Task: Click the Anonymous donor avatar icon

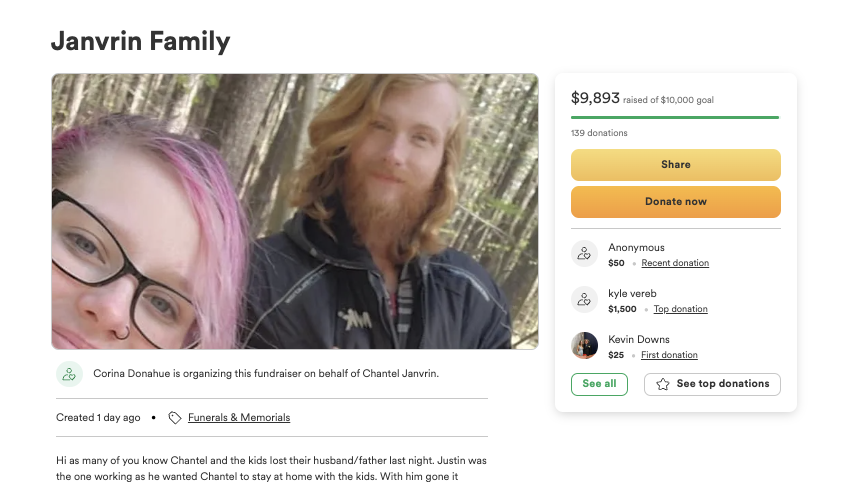Action: [x=584, y=254]
